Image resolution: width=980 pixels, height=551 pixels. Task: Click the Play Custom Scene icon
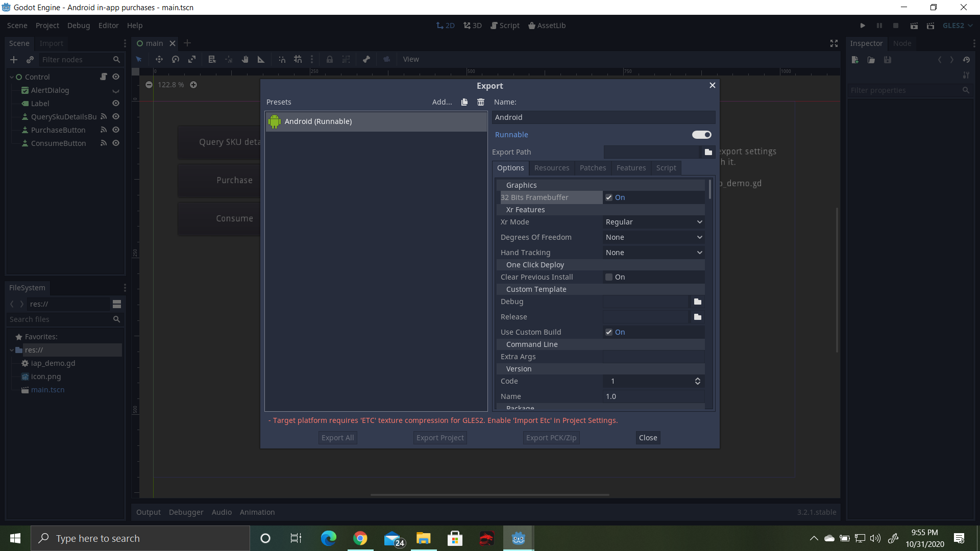pyautogui.click(x=930, y=26)
